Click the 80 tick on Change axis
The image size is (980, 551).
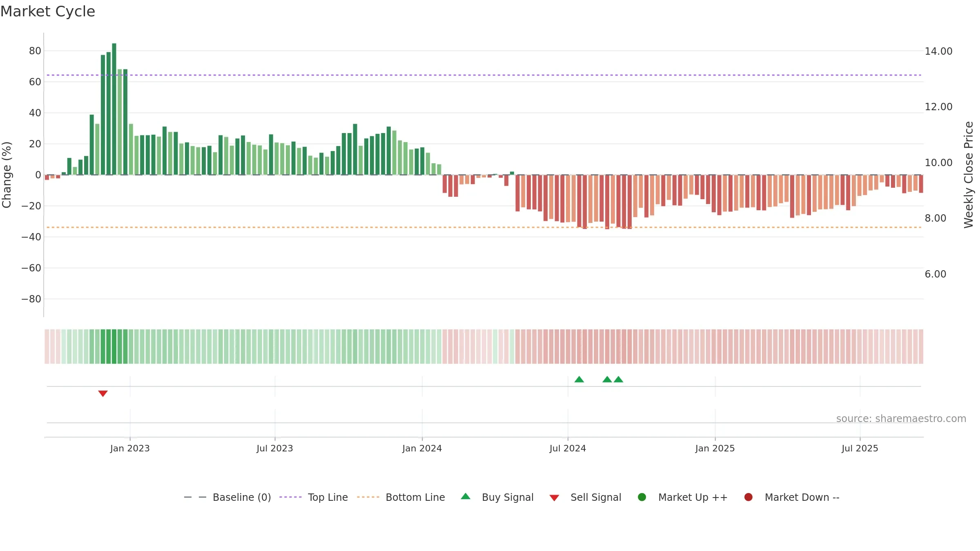[35, 51]
